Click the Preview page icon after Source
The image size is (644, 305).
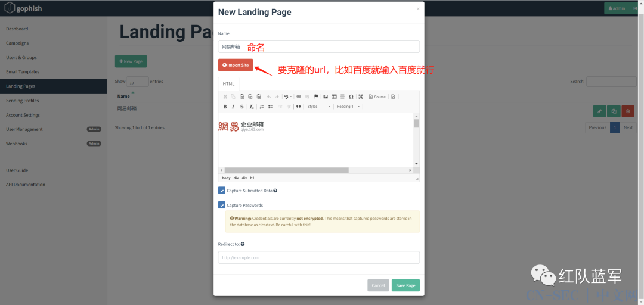pyautogui.click(x=393, y=97)
